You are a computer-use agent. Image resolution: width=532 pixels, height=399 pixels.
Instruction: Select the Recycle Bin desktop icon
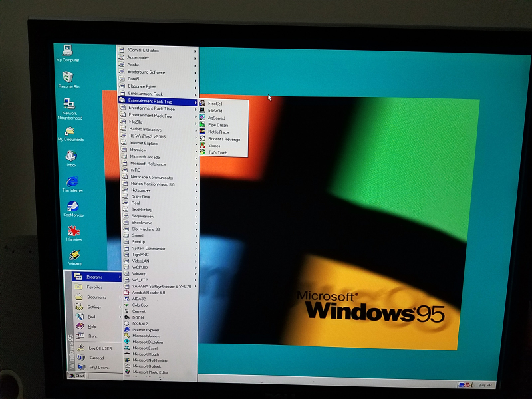(68, 80)
